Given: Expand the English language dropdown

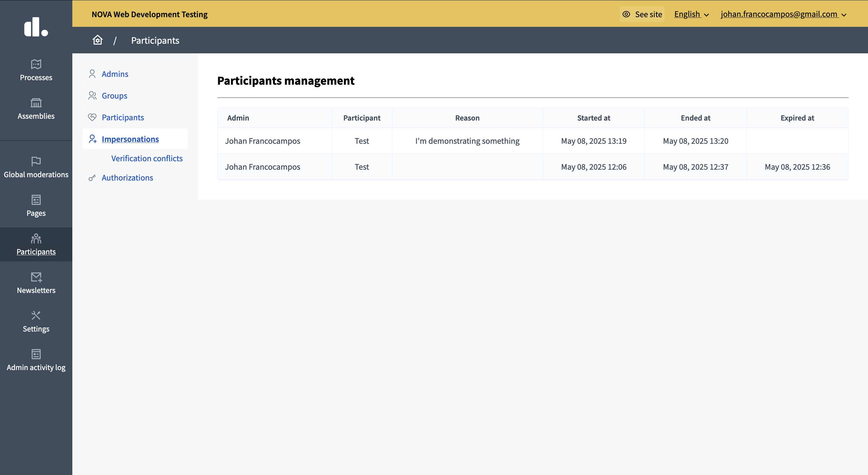Looking at the screenshot, I should [691, 14].
